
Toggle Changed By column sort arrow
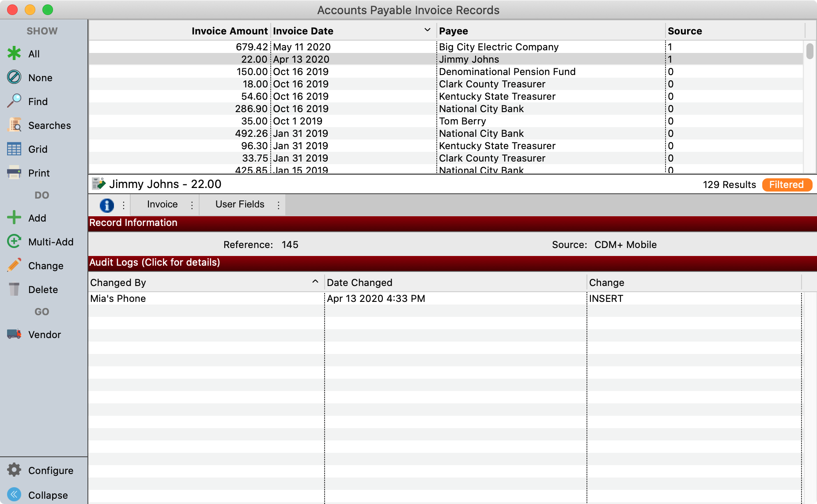click(x=315, y=282)
